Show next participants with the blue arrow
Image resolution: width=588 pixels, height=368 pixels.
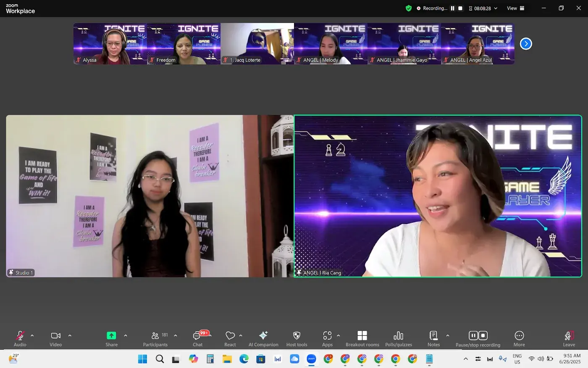(526, 44)
